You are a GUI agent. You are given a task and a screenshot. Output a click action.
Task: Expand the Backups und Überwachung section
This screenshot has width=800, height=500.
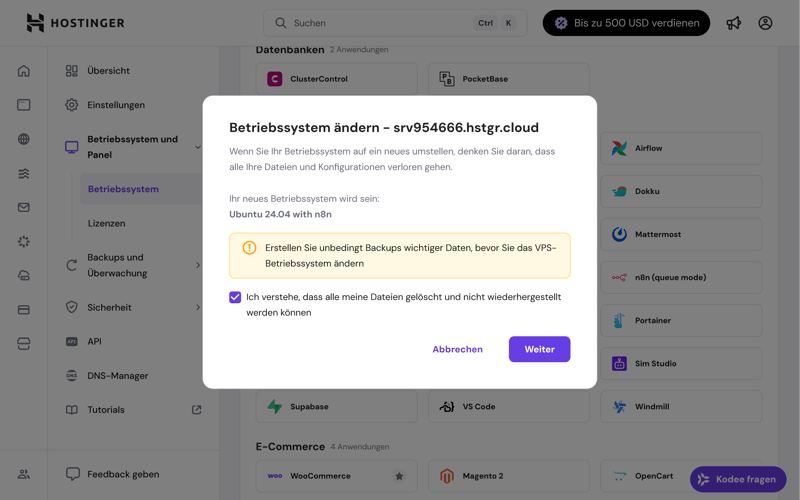197,265
